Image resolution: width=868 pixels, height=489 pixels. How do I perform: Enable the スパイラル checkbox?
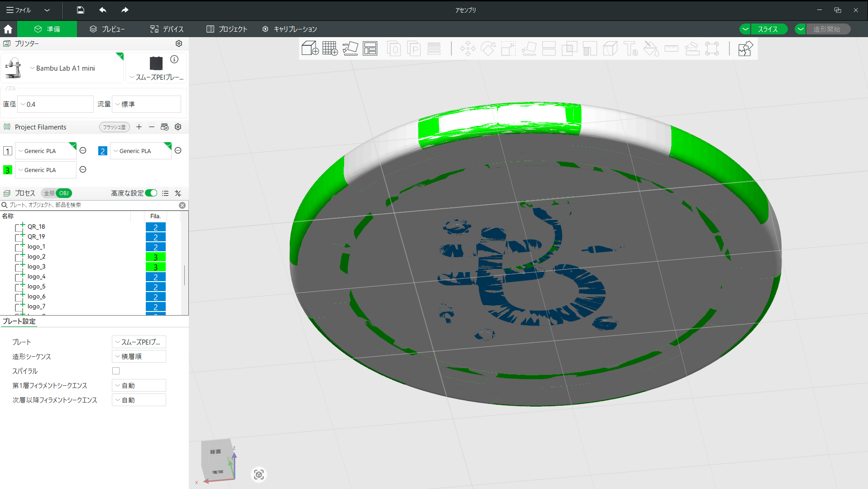[116, 371]
